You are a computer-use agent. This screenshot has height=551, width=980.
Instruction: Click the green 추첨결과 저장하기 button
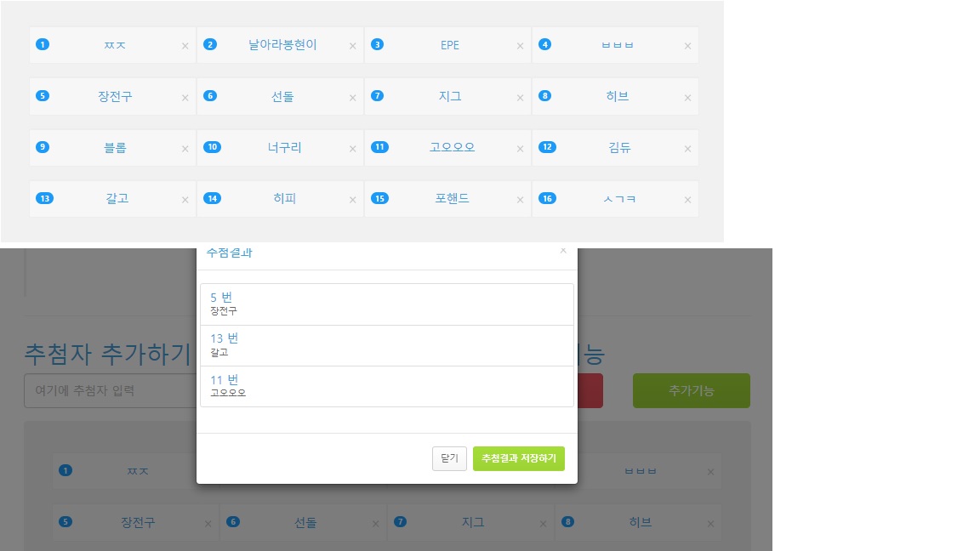pyautogui.click(x=518, y=458)
